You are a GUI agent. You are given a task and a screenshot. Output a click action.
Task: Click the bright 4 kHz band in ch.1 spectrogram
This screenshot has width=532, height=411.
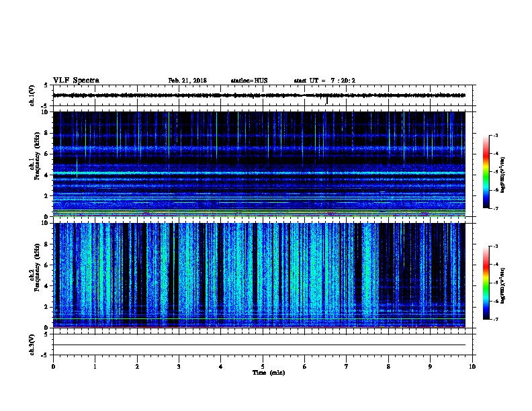(259, 173)
